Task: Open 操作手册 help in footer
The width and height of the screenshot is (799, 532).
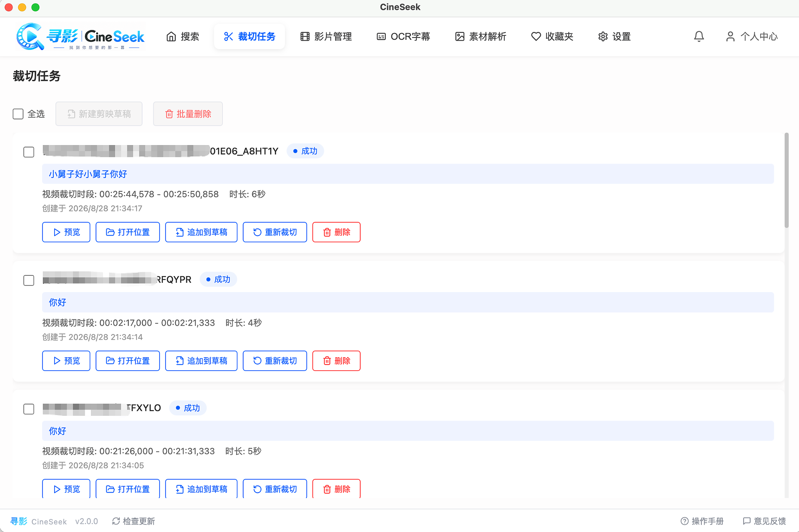Action: click(702, 521)
